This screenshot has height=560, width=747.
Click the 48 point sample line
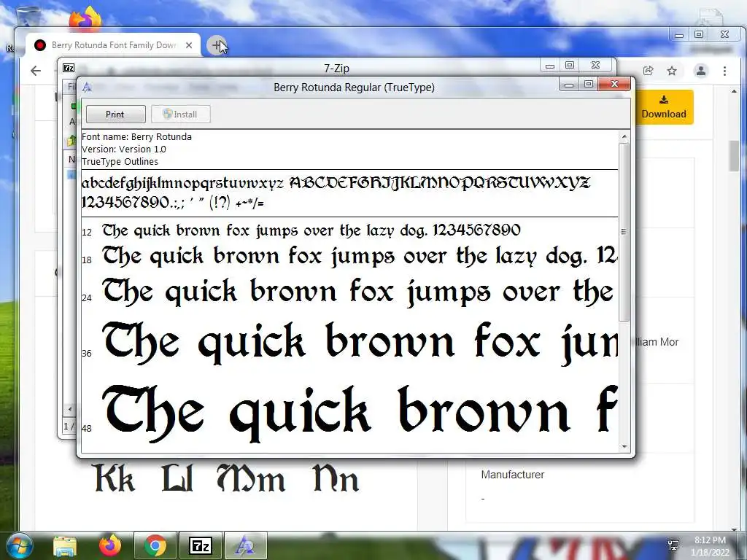(360, 413)
